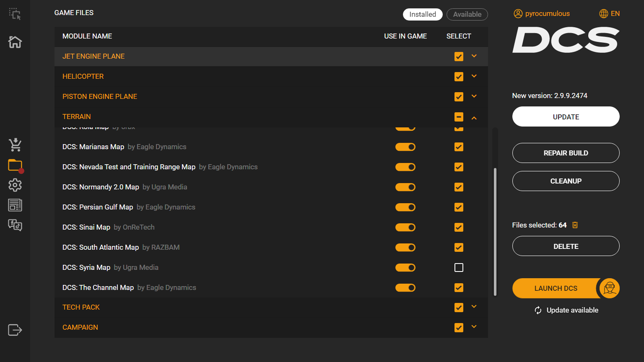Uncheck the South Atlantic Map select checkbox

click(x=459, y=247)
